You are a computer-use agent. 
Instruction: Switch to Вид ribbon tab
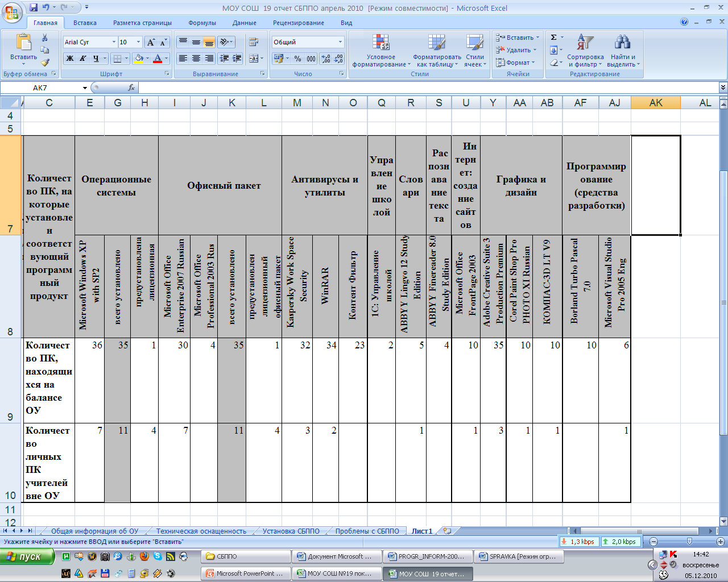coord(346,23)
